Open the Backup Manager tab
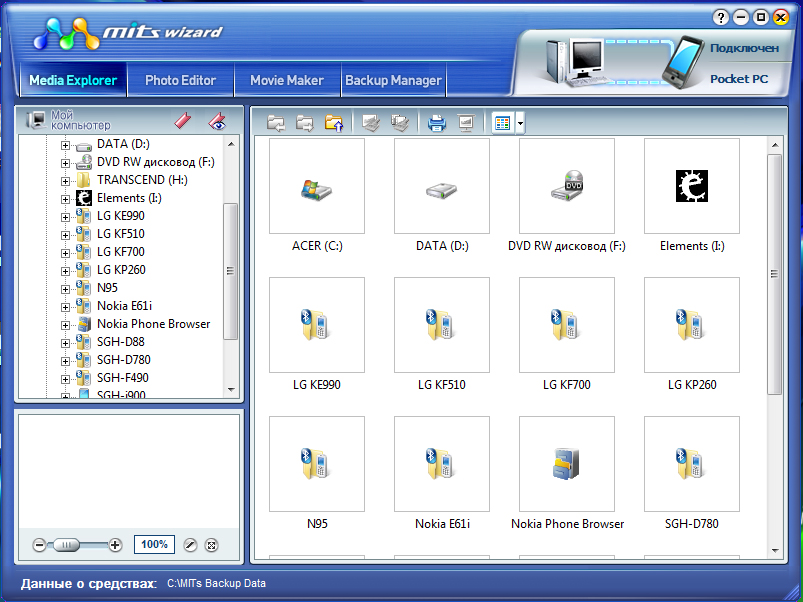 (393, 80)
